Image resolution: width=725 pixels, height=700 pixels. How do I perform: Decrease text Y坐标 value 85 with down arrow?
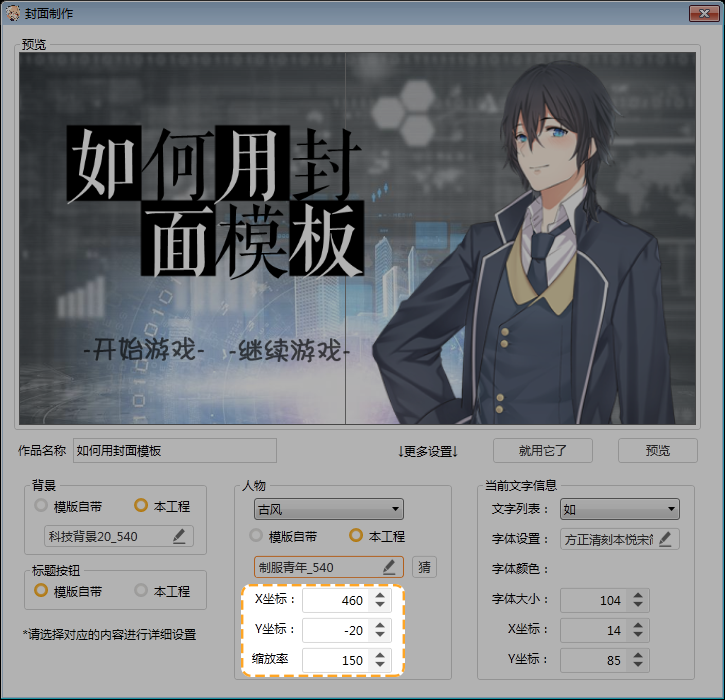[639, 665]
